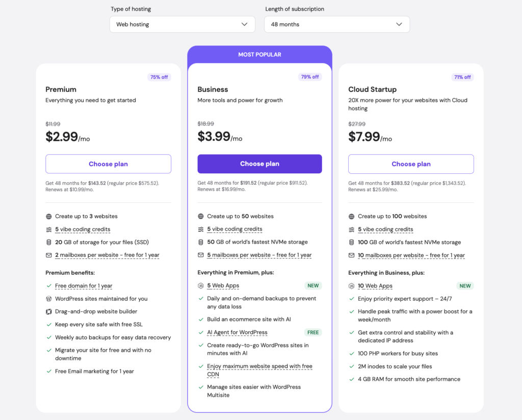522x420 pixels.
Task: Click the mailbox envelope icon in Premium plan
Action: click(x=49, y=255)
